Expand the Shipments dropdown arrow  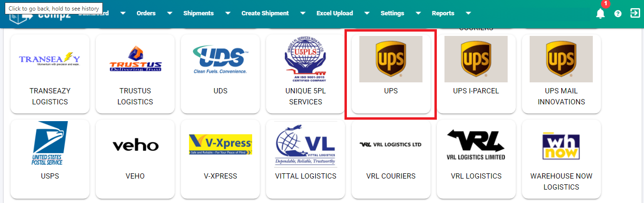[x=228, y=13]
